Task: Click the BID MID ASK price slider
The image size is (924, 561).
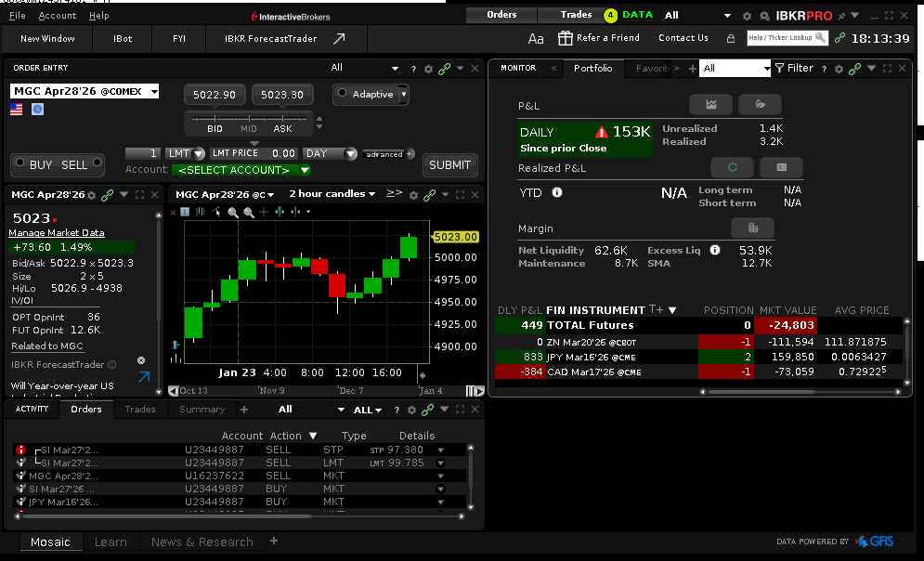Action: click(x=249, y=124)
